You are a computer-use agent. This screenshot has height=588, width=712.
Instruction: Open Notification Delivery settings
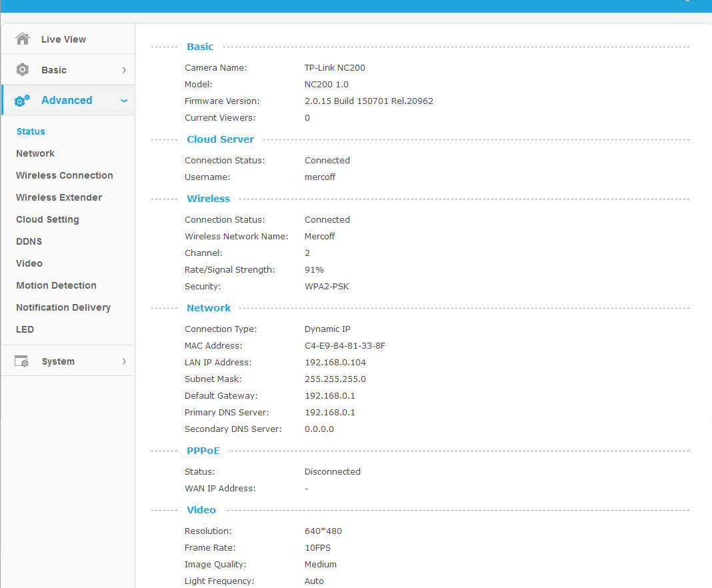(x=63, y=307)
